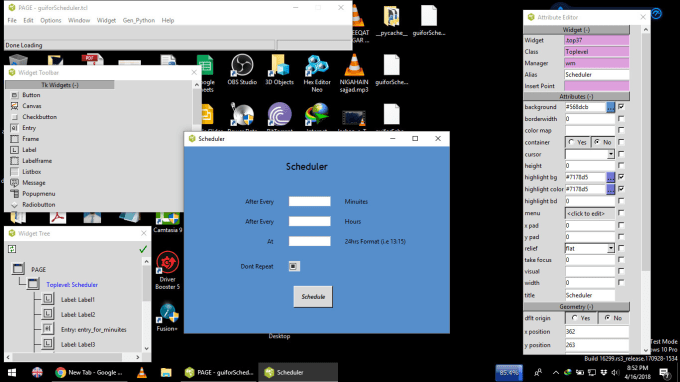680x382 pixels.
Task: Pick the Checkbutton widget icon
Action: [x=14, y=117]
